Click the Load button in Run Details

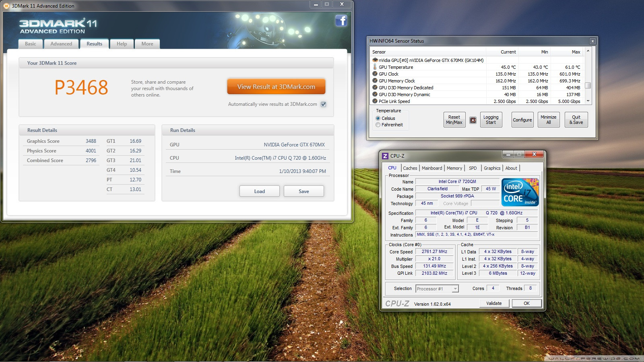[260, 191]
